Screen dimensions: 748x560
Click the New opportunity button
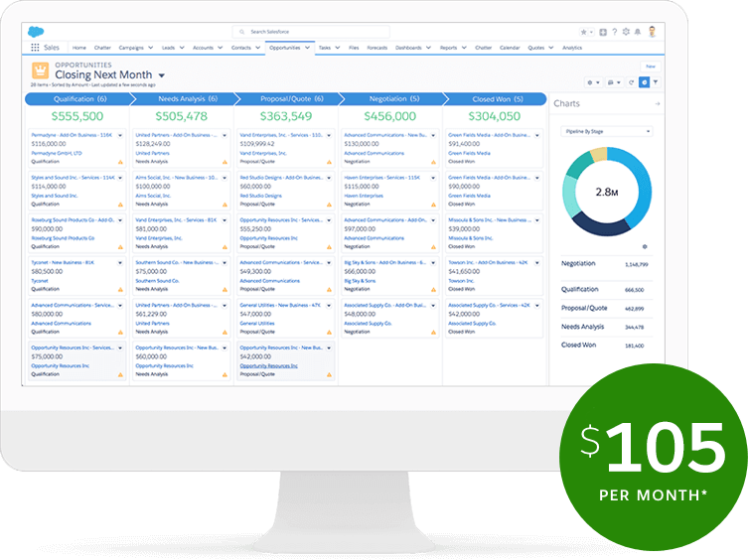(x=651, y=67)
